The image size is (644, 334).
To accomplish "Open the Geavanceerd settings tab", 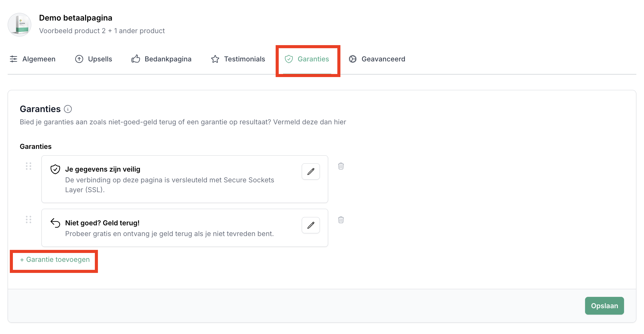I will pos(377,59).
